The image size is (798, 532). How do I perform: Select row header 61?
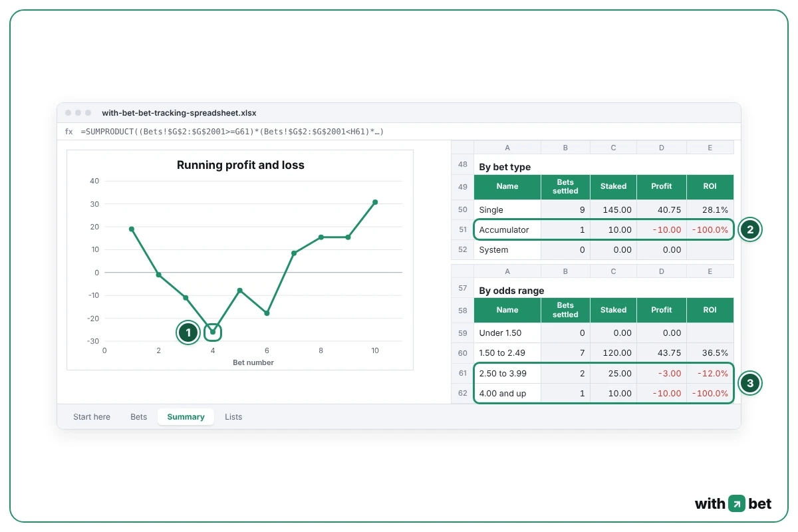(x=463, y=374)
